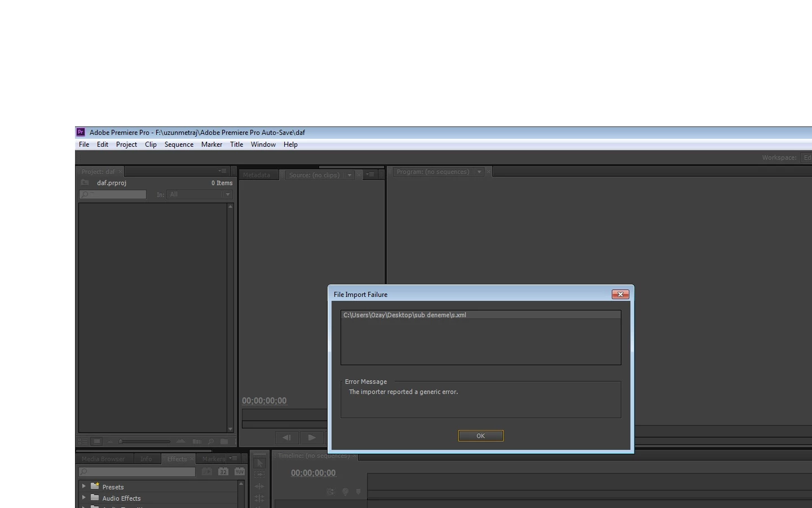
Task: Click the zoom slider in Project panel
Action: (145, 441)
